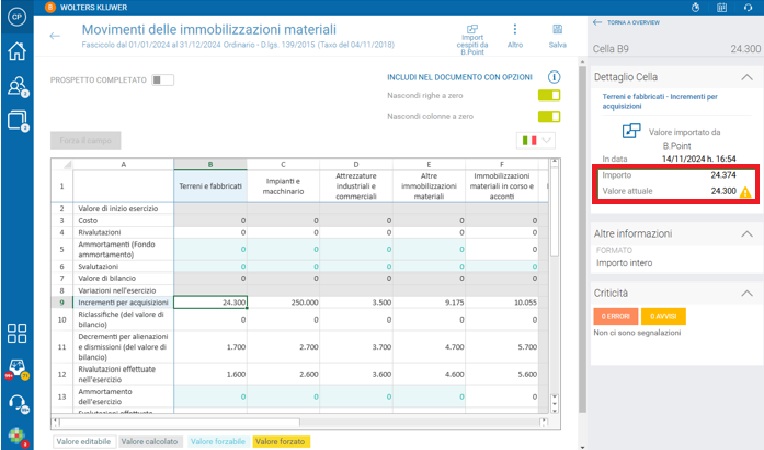Toggle Nascondi righe a zero switch

(x=549, y=95)
